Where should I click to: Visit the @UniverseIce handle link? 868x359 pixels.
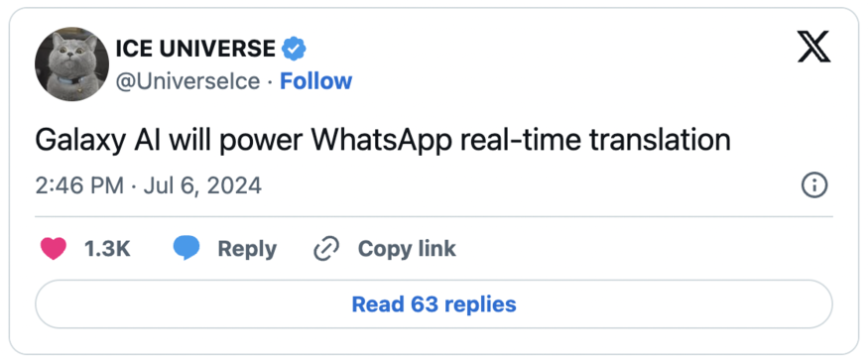click(187, 82)
